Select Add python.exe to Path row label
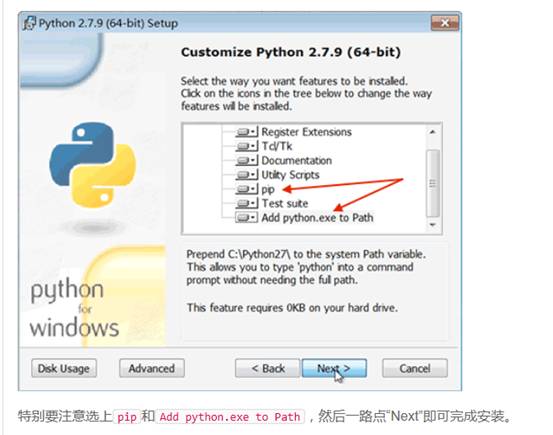 coord(317,218)
